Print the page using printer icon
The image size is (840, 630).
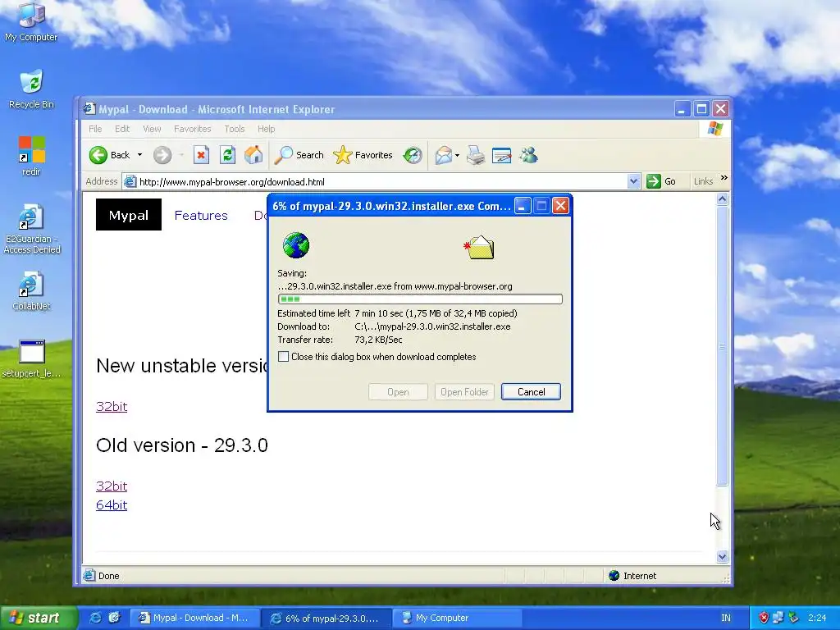pos(475,155)
